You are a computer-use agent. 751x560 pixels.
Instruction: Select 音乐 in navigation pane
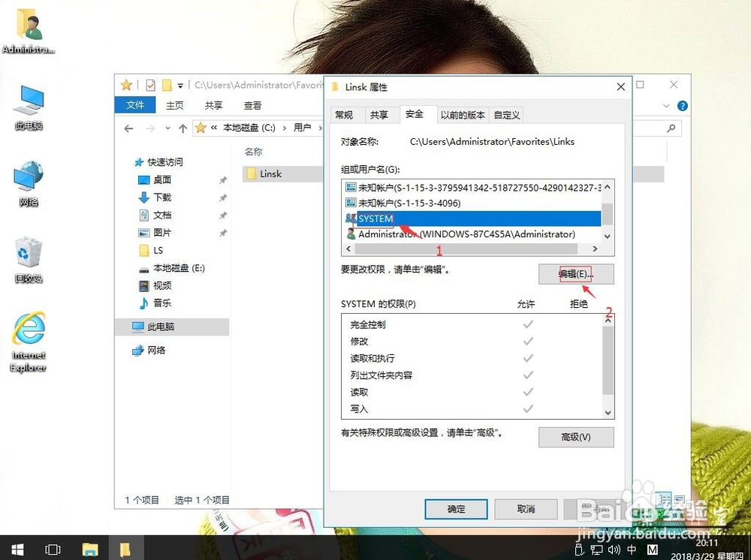pos(162,303)
